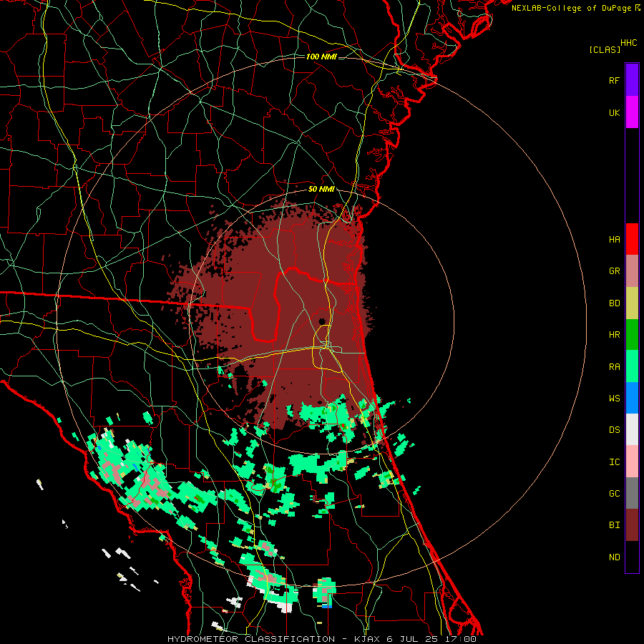
Task: Click the UK legend label
Action: tap(614, 112)
